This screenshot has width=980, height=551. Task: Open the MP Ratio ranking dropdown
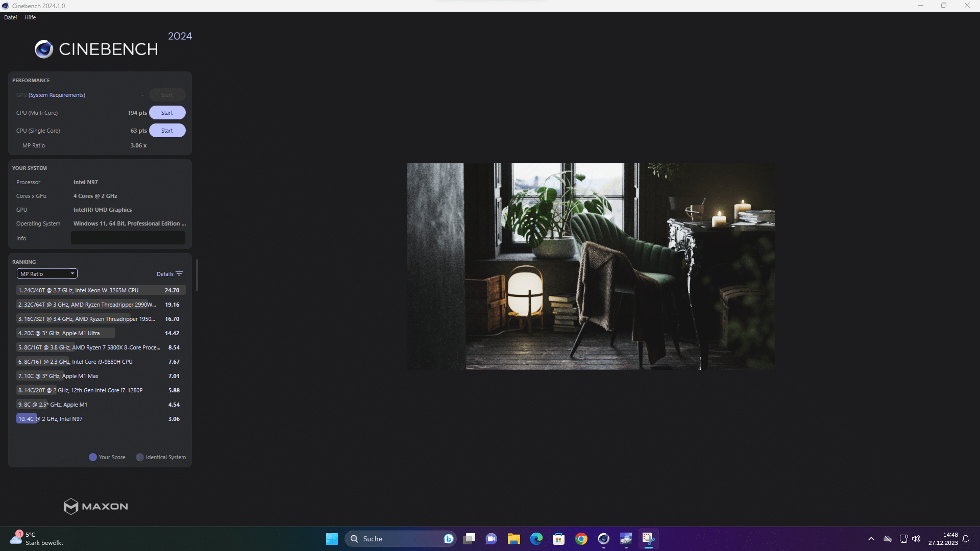click(x=47, y=274)
